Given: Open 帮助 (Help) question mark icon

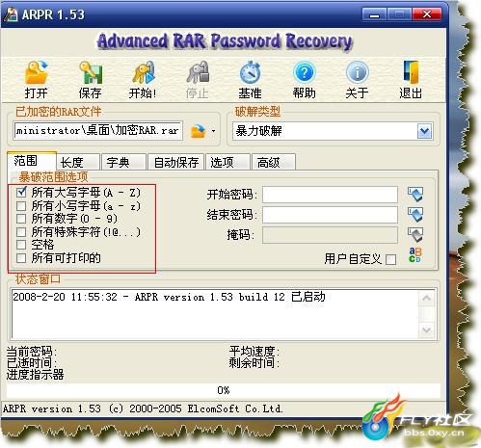Looking at the screenshot, I should tap(304, 72).
